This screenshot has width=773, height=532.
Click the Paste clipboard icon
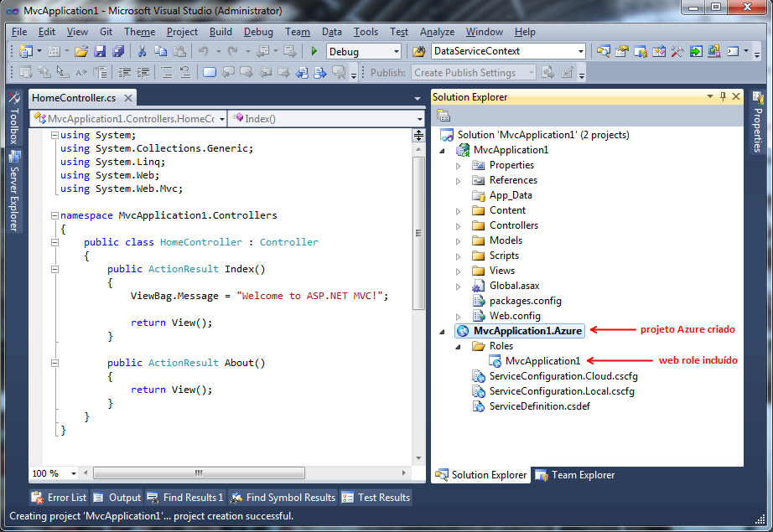[x=179, y=51]
